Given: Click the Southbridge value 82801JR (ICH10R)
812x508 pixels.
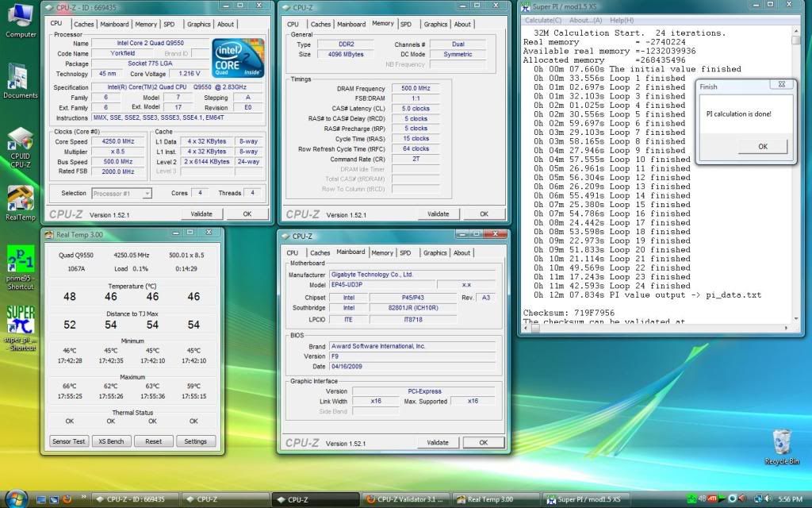Looking at the screenshot, I should [x=413, y=308].
